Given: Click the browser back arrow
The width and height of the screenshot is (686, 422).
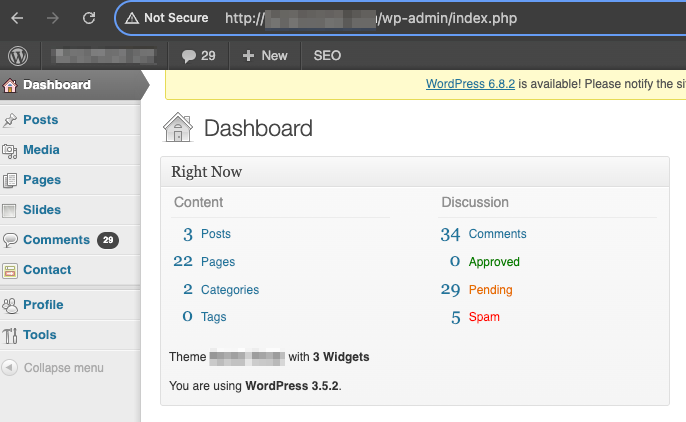Looking at the screenshot, I should pos(17,18).
